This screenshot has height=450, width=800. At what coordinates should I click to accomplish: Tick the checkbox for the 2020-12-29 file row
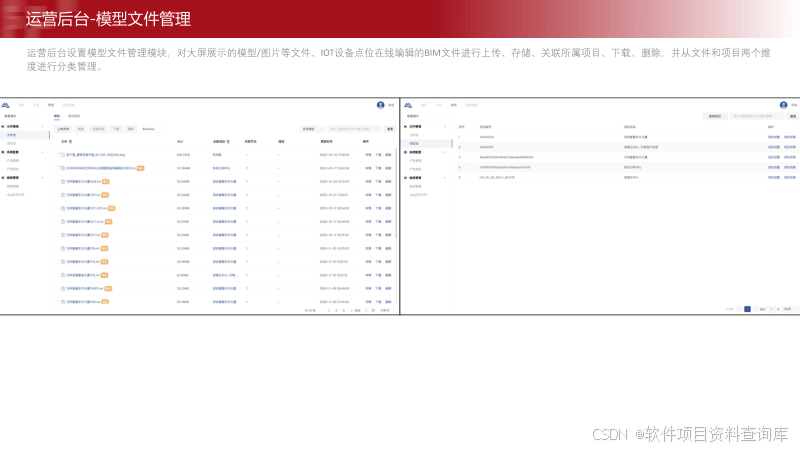[x=58, y=181]
